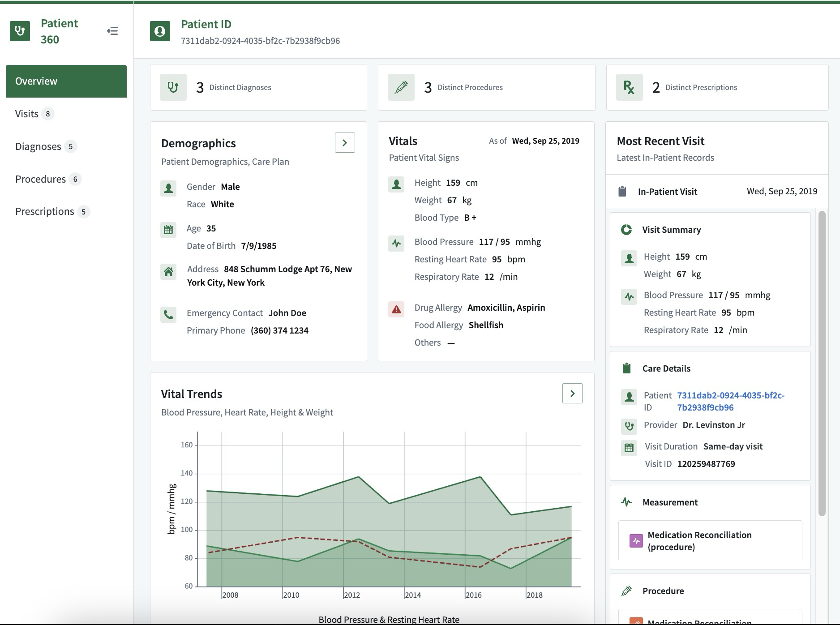This screenshot has height=625, width=840.
Task: Expand the Demographics card with its arrow
Action: (x=345, y=143)
